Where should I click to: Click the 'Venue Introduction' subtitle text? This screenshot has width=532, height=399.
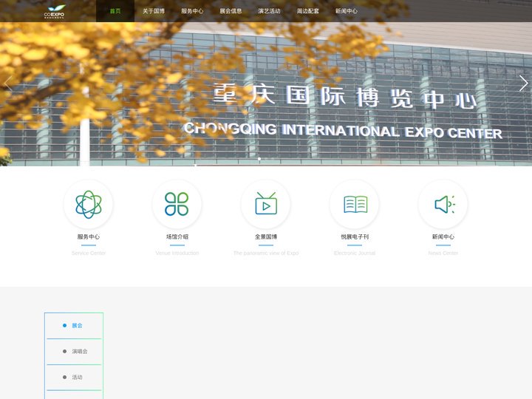(x=177, y=253)
